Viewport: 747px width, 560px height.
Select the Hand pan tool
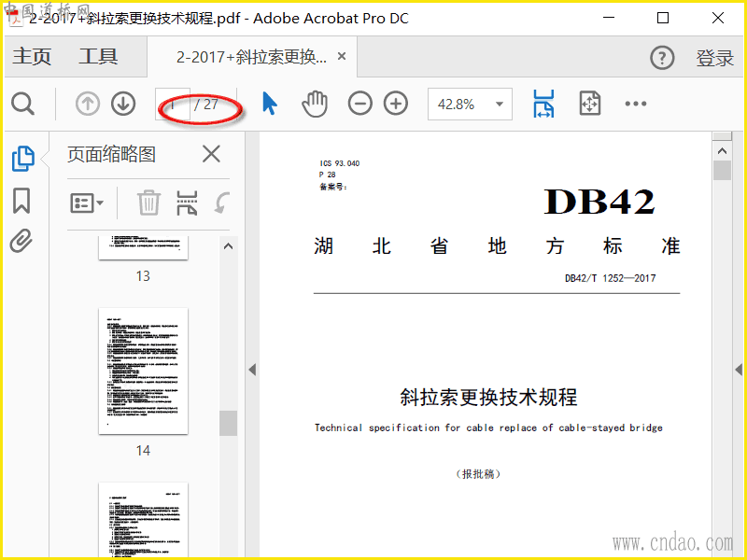315,104
